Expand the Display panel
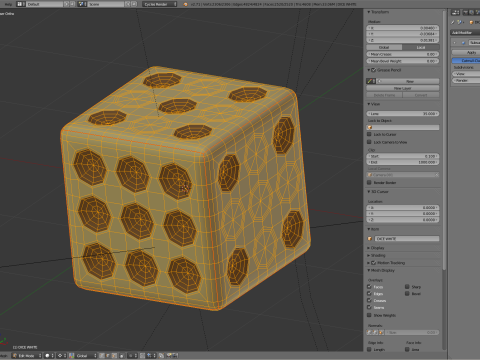 [369, 248]
